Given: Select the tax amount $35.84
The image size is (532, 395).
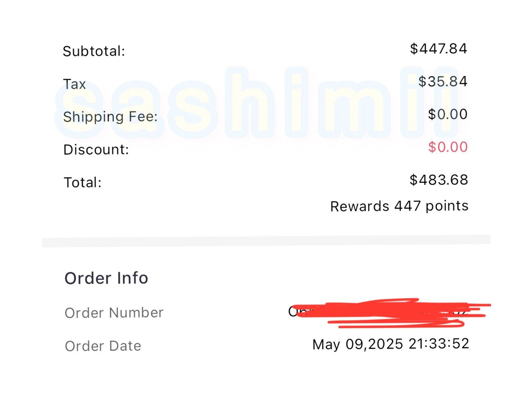Looking at the screenshot, I should coord(443,81).
